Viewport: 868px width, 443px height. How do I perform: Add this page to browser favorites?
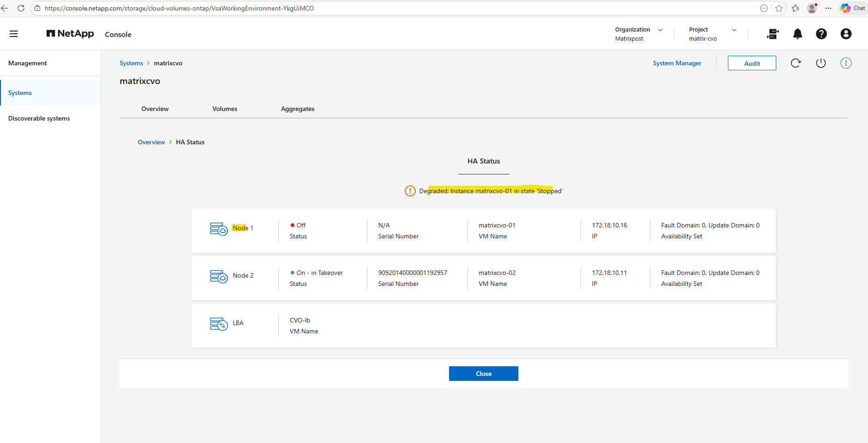(x=779, y=8)
